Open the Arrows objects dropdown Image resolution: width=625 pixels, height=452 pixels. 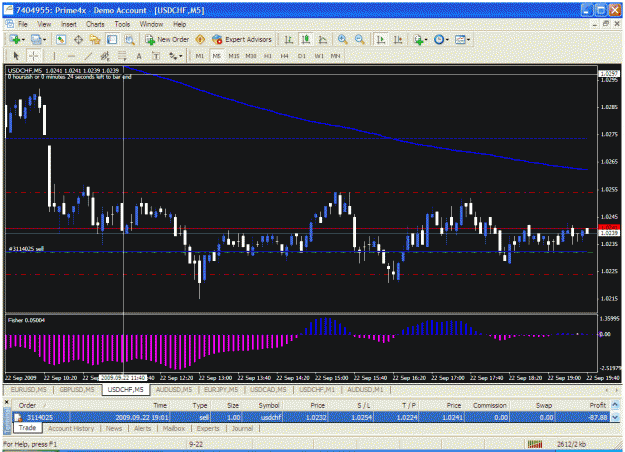click(x=175, y=56)
